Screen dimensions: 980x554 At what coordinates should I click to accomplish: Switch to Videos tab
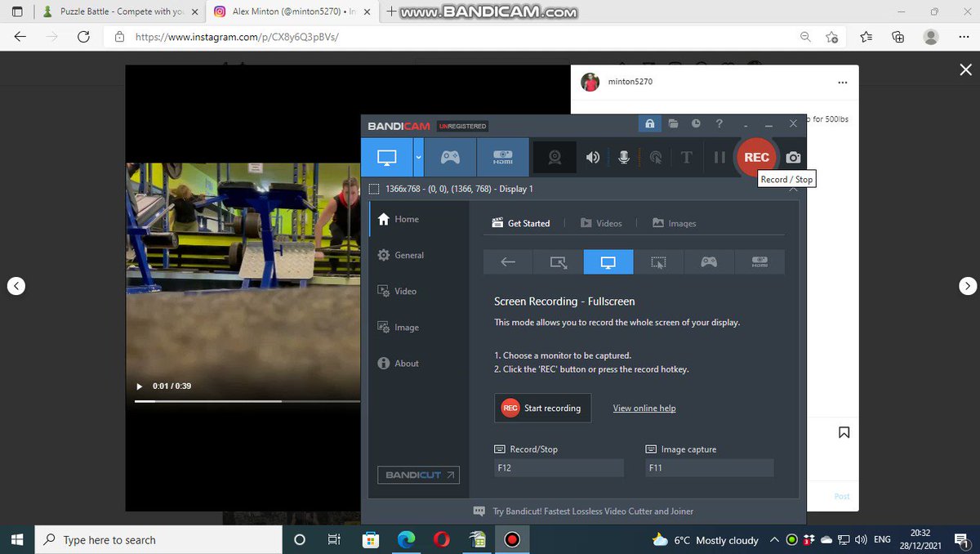tap(601, 223)
